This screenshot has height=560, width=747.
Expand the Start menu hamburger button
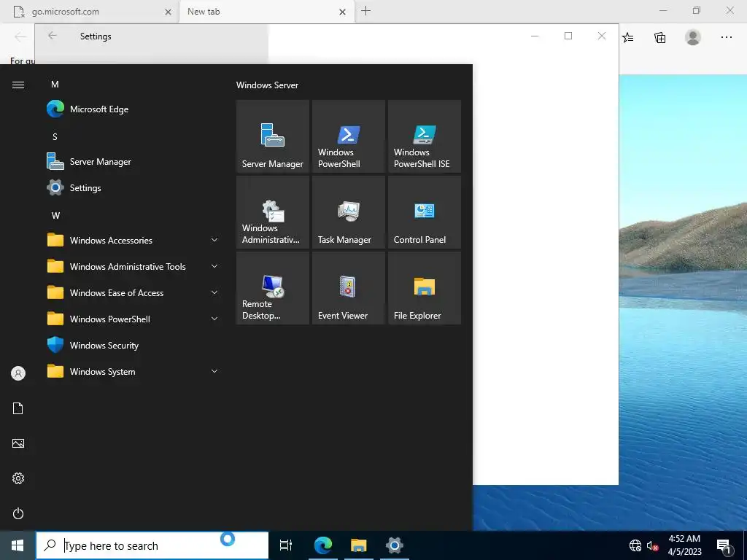pos(18,85)
